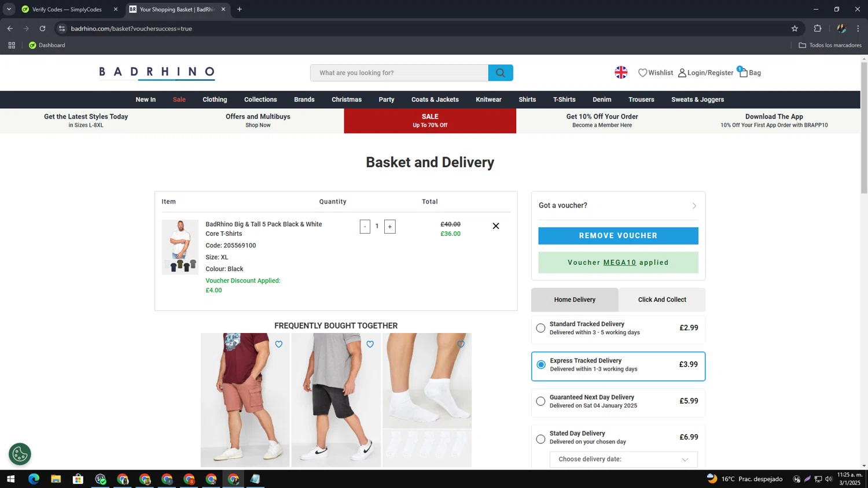Open the T-shirt product thumbnail
This screenshot has width=868, height=488.
[x=180, y=247]
